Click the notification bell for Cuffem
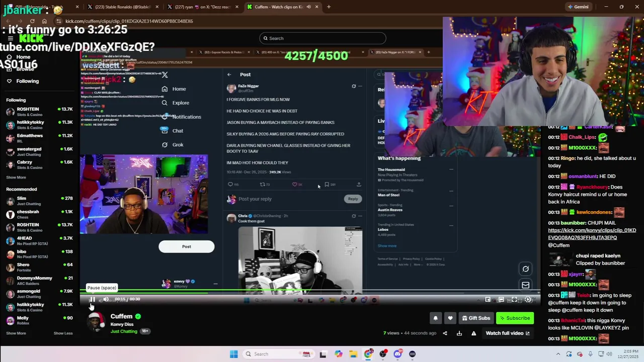 (x=436, y=318)
